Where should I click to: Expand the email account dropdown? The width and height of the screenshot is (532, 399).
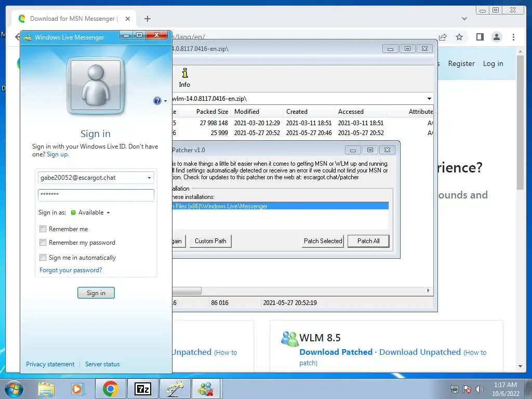[x=149, y=178]
